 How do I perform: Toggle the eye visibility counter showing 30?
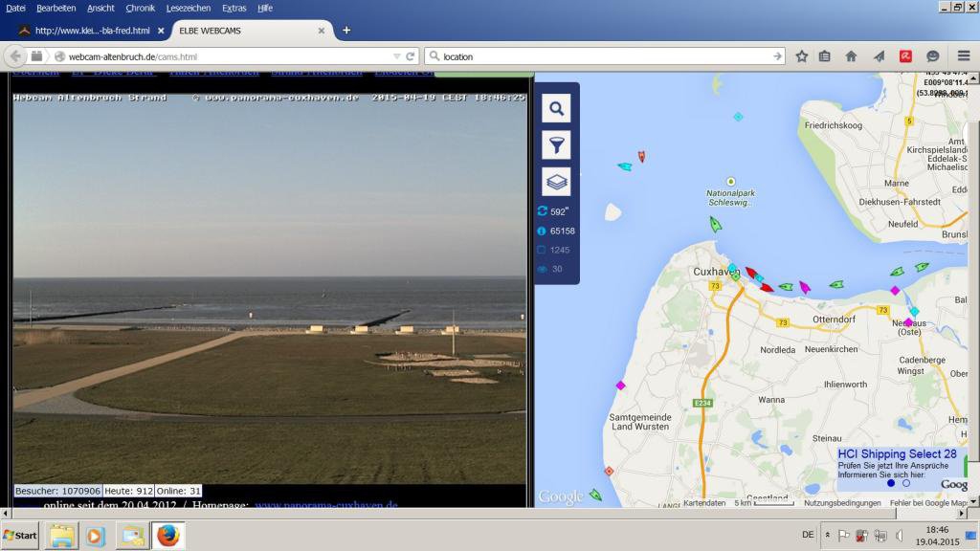click(x=542, y=269)
